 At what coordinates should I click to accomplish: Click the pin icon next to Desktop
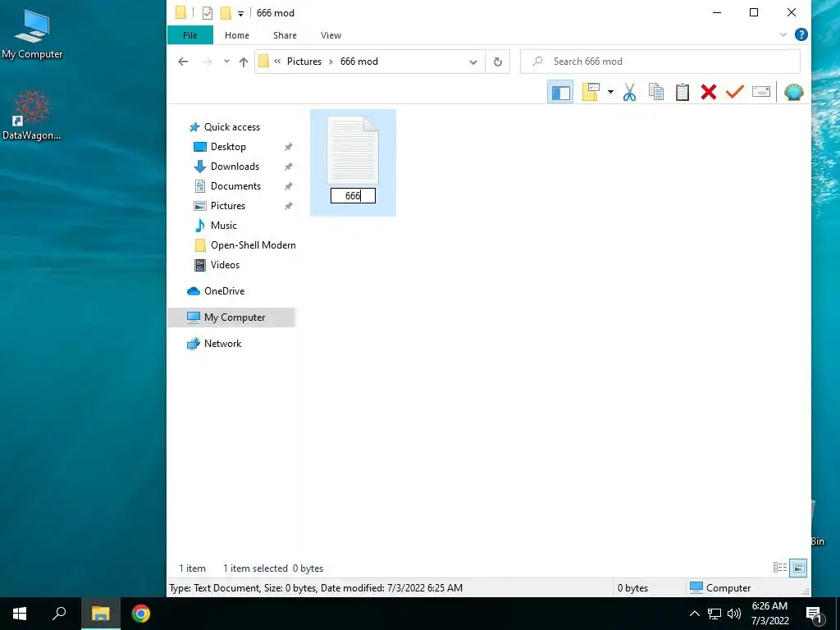tap(288, 147)
